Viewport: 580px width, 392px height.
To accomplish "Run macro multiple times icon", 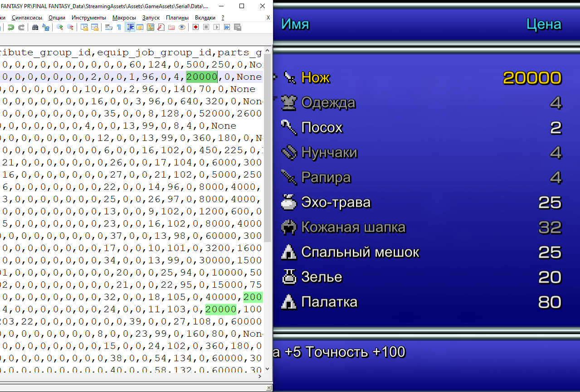I will click(227, 27).
